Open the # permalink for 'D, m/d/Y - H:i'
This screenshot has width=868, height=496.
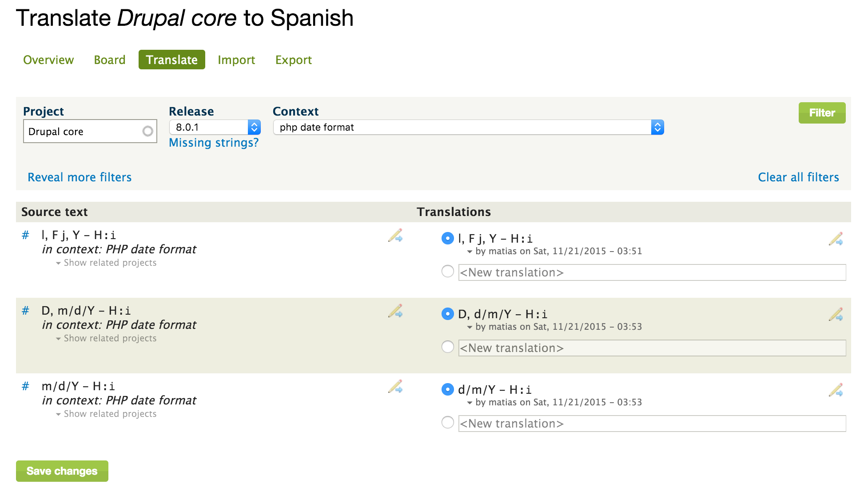tap(25, 311)
